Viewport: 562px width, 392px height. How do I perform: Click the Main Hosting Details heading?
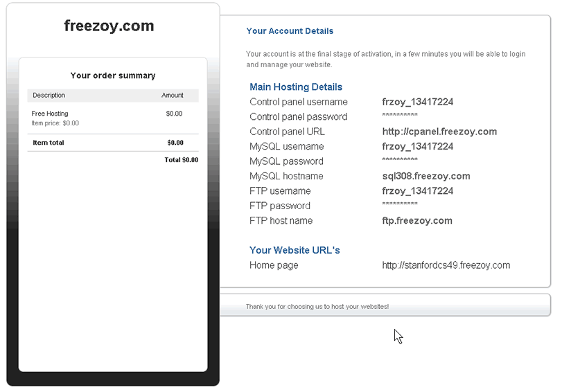coord(296,87)
